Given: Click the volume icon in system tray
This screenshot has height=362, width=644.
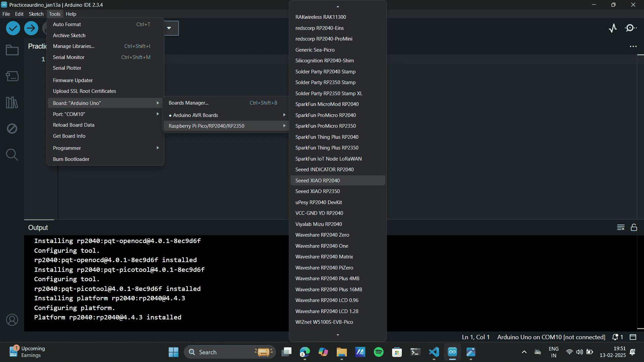Looking at the screenshot, I should click(x=579, y=352).
